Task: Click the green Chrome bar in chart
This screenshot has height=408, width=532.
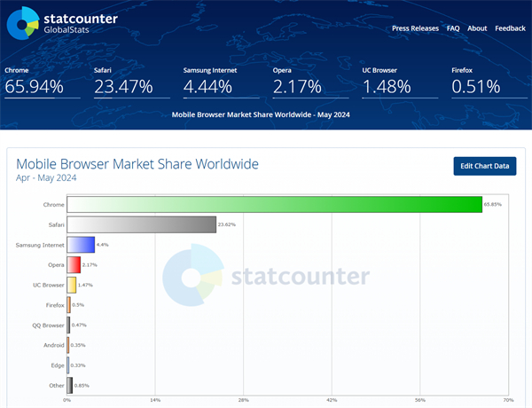Action: pyautogui.click(x=274, y=204)
